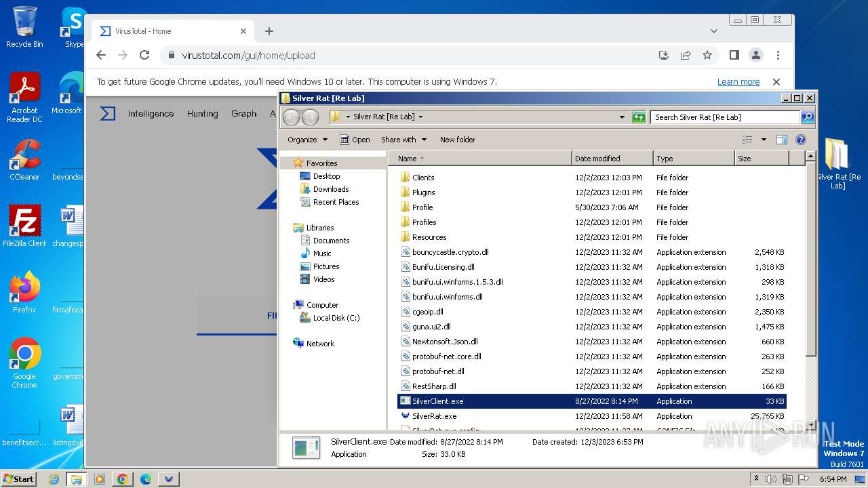This screenshot has height=488, width=868.
Task: Click Internet Explorer taskbar icon
Action: 54,479
